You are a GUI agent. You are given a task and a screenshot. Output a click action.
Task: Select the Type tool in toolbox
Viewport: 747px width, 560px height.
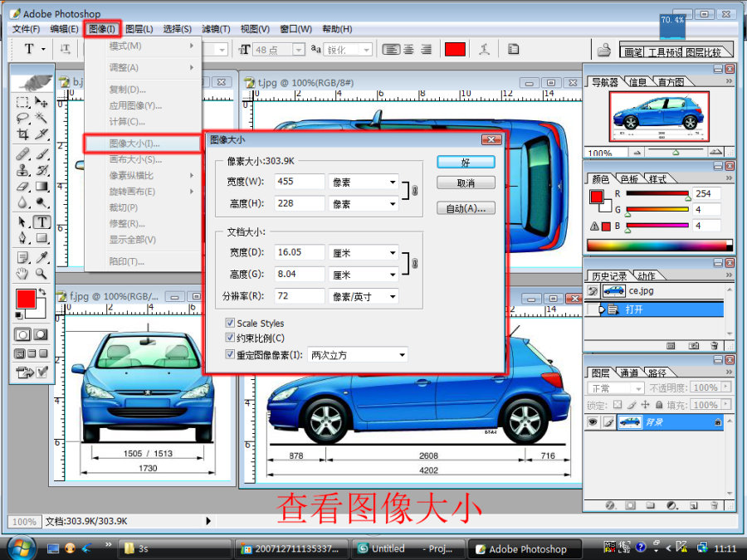[41, 222]
